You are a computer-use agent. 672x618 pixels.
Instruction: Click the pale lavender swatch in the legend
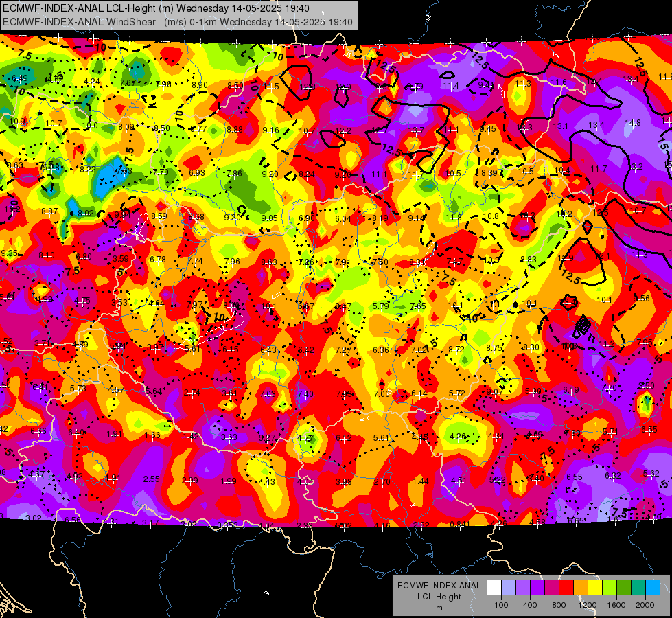click(509, 588)
